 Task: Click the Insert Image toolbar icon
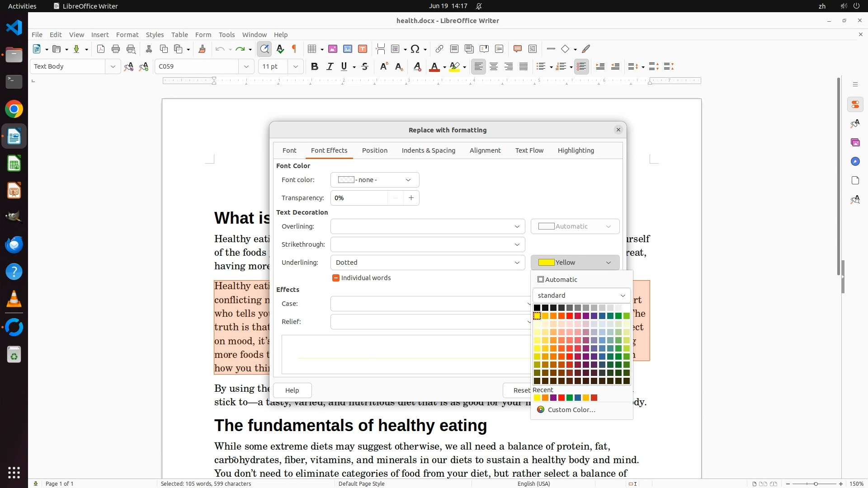point(333,49)
